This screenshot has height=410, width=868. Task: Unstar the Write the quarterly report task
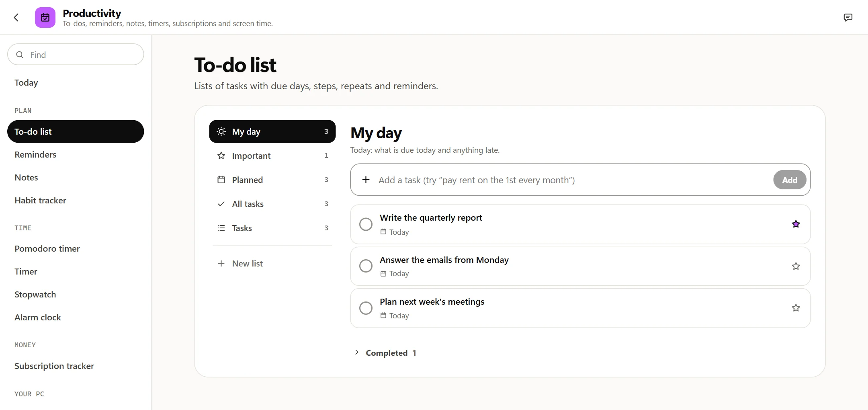tap(796, 224)
